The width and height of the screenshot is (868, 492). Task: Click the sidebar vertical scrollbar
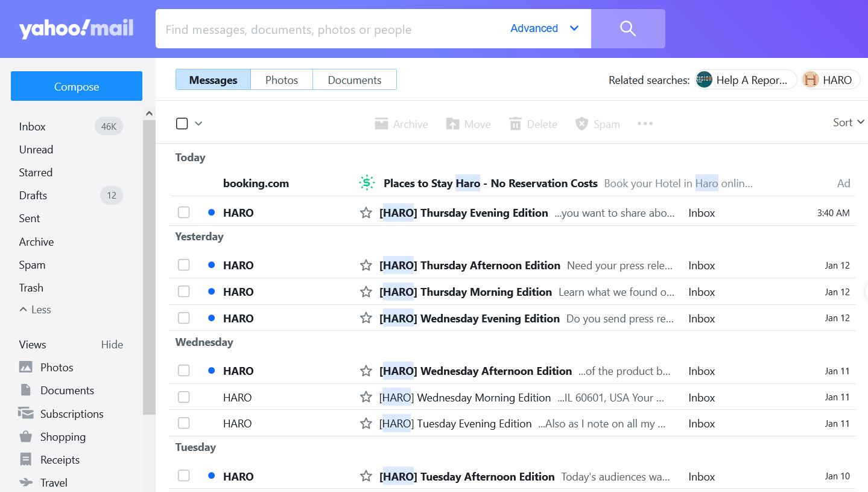149,267
